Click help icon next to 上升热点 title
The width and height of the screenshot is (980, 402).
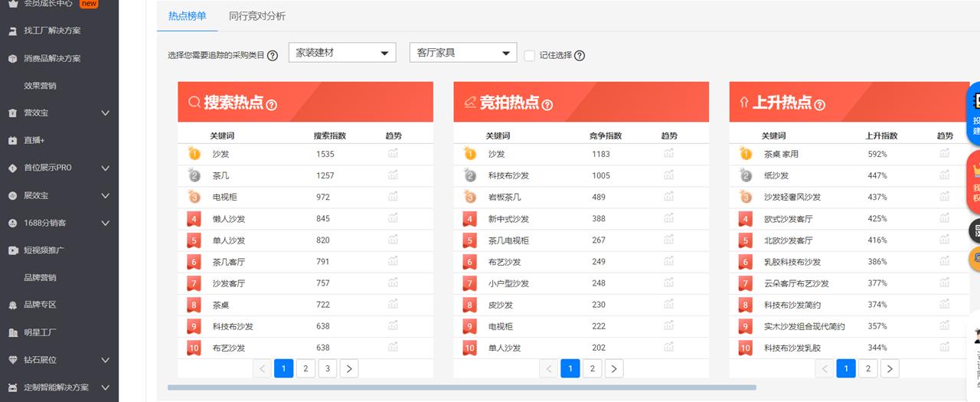pyautogui.click(x=820, y=105)
